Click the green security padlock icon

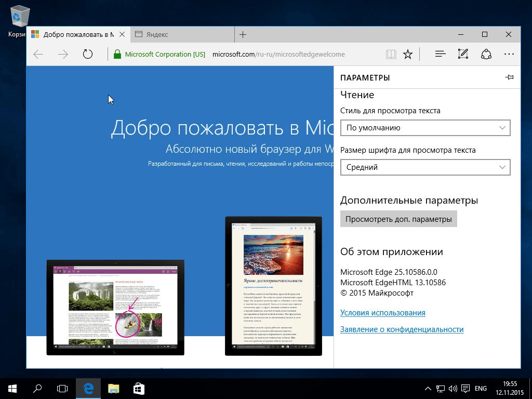pyautogui.click(x=117, y=54)
